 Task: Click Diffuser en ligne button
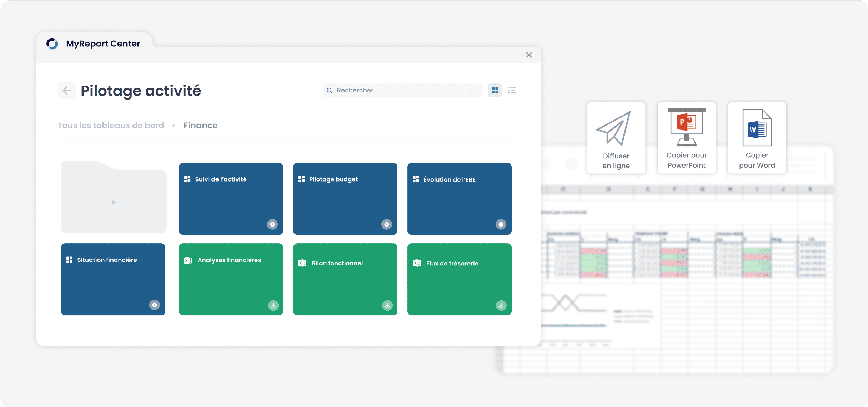616,138
